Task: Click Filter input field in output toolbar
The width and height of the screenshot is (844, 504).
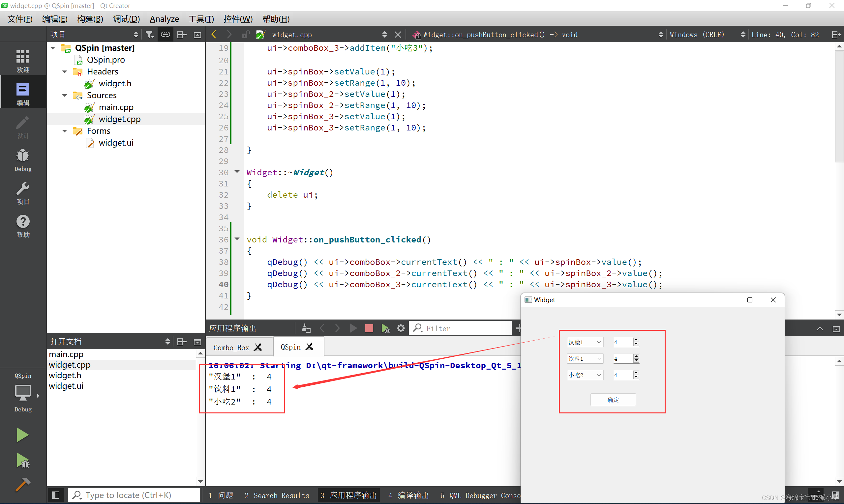Action: click(462, 328)
